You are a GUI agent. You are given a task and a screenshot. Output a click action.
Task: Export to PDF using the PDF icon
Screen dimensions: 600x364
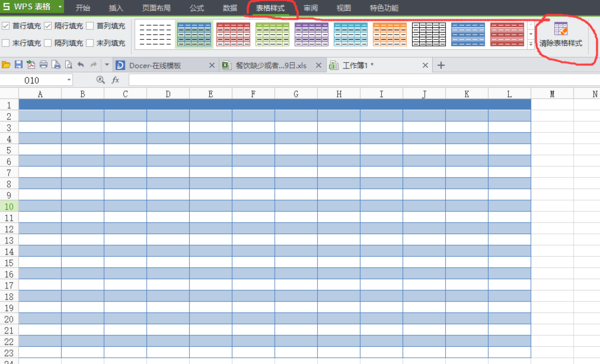(x=31, y=65)
